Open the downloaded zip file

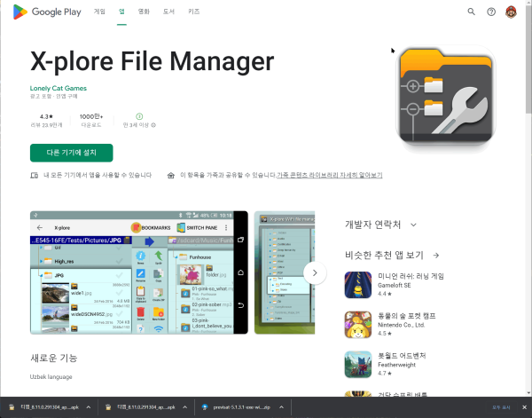click(x=241, y=407)
